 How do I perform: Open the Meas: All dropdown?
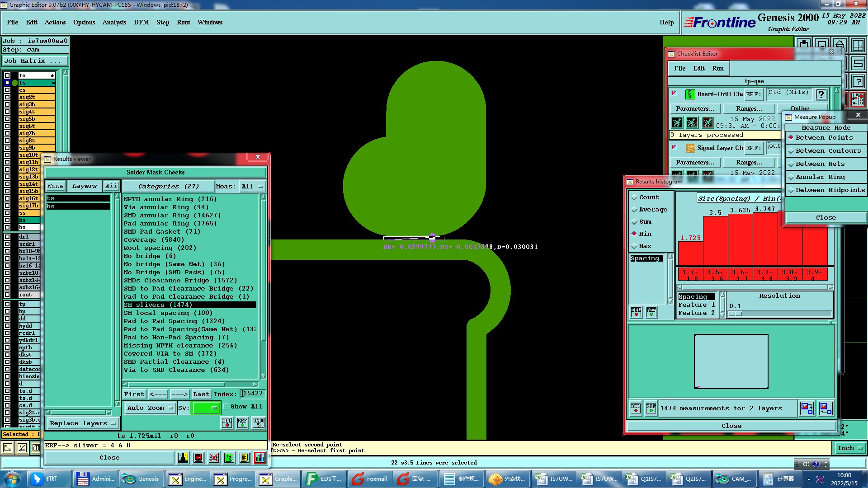(252, 186)
